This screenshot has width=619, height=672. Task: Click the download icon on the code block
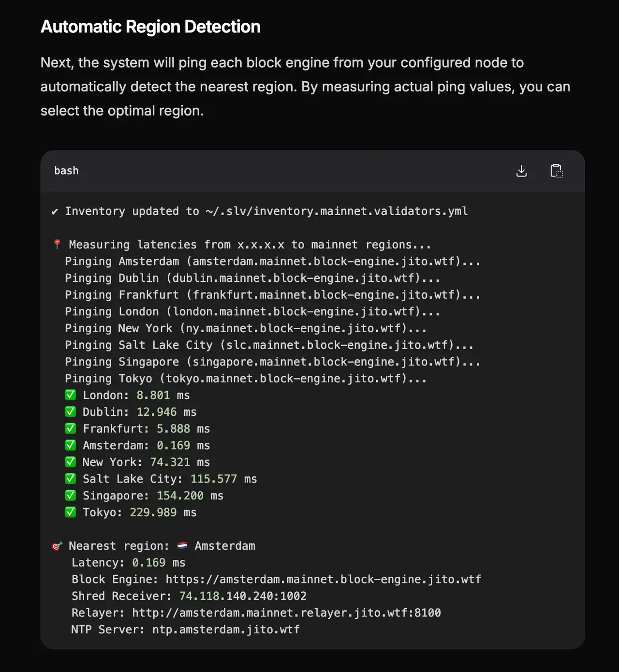(x=521, y=171)
